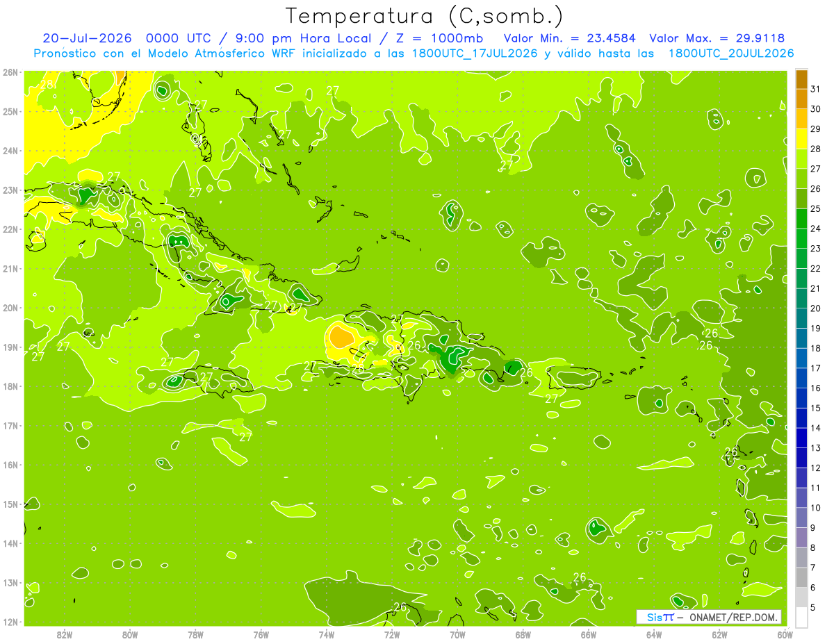
Task: Click the 16N latitude axis label
Action: pyautogui.click(x=10, y=465)
